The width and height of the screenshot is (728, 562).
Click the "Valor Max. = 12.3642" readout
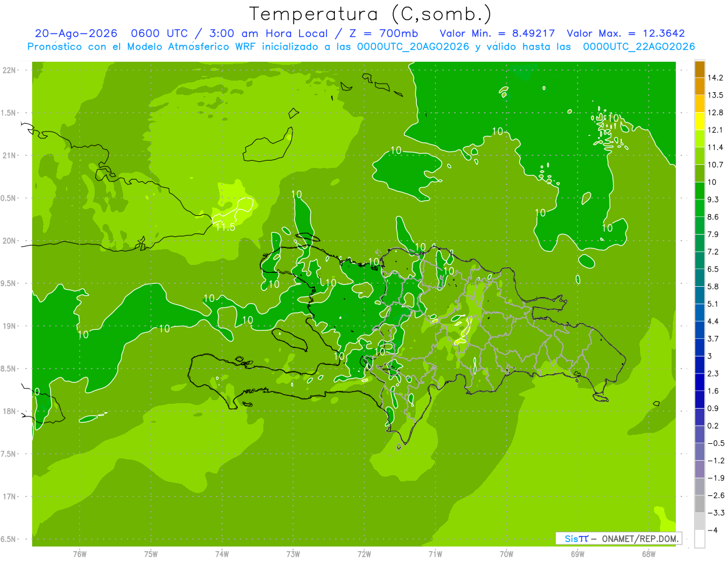pyautogui.click(x=625, y=33)
